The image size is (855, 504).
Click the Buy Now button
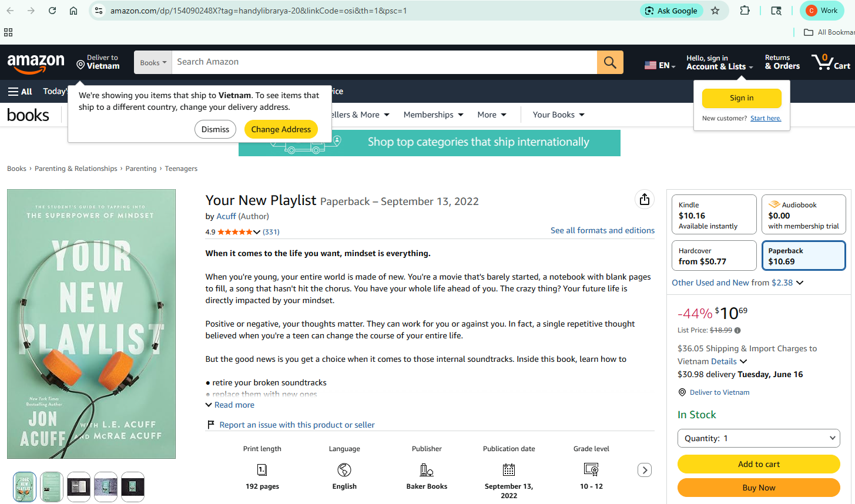point(759,488)
